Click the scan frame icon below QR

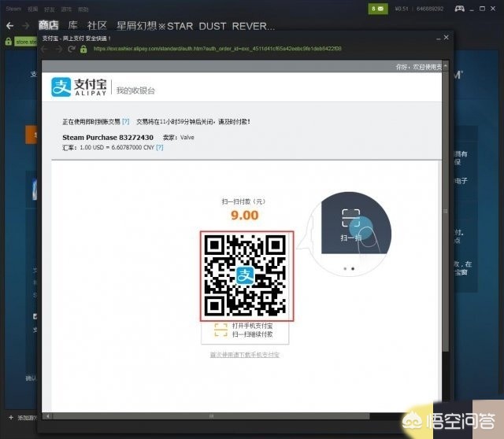pyautogui.click(x=220, y=330)
